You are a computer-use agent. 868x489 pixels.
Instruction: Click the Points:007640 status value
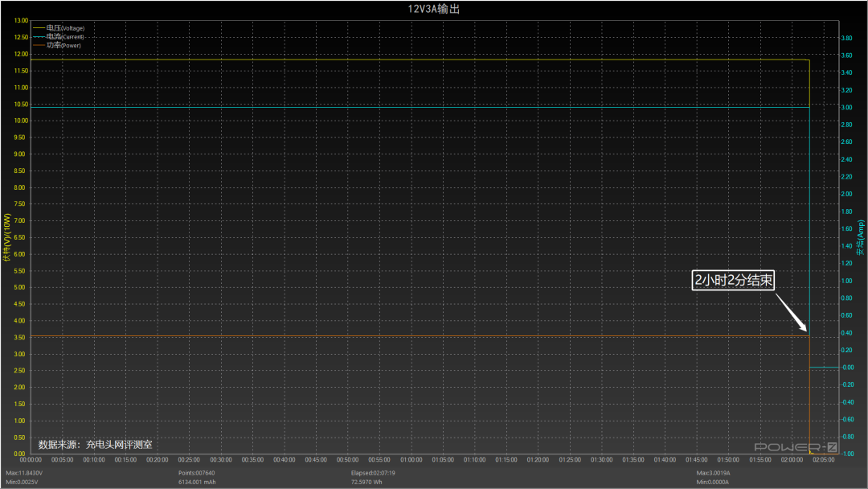pyautogui.click(x=197, y=473)
